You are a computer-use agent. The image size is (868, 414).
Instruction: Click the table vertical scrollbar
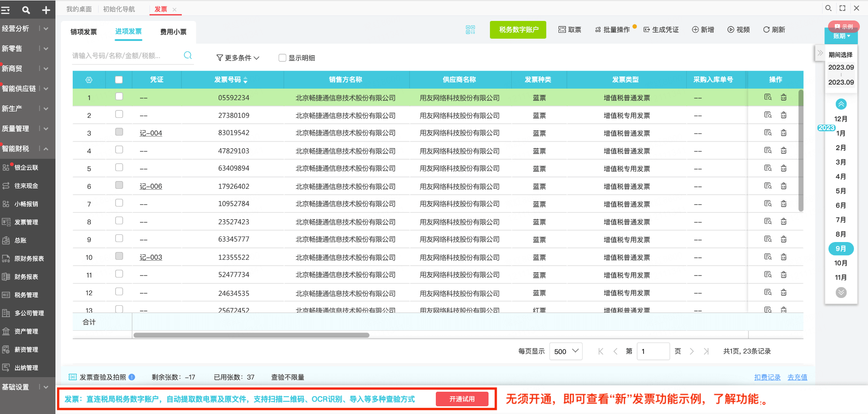coord(801,150)
